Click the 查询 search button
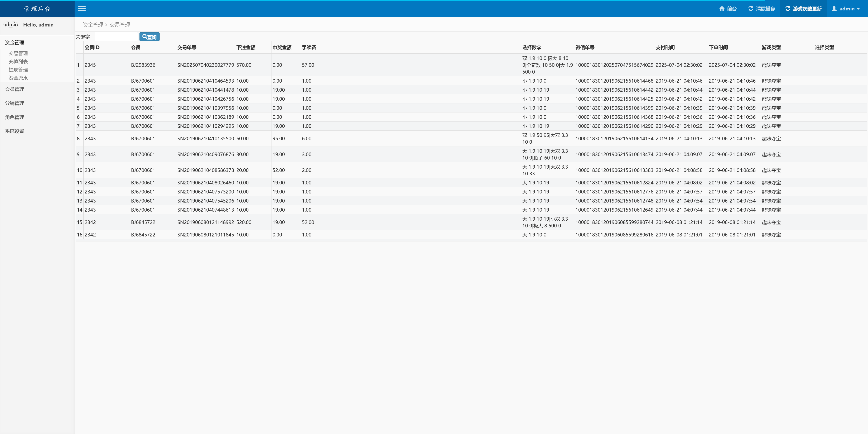The image size is (868, 434). tap(149, 37)
